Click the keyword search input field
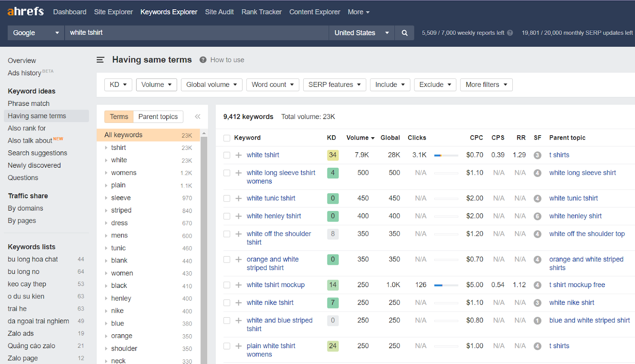Viewport: 635px width, 364px height. [196, 33]
